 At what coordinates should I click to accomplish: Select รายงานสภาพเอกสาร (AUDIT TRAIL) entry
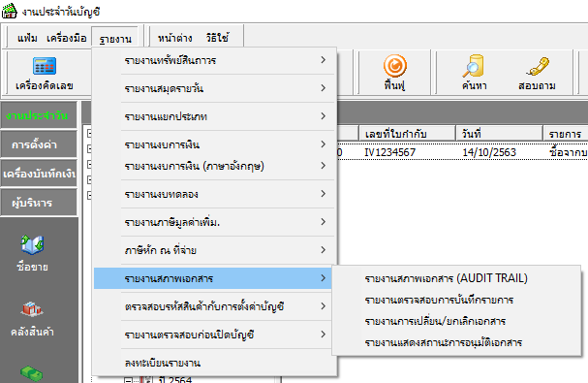point(447,278)
